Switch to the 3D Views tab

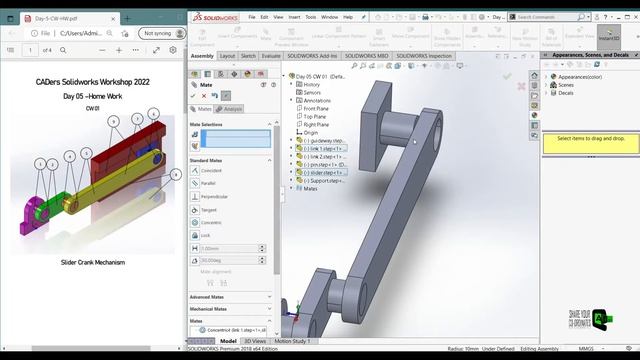[x=255, y=341]
